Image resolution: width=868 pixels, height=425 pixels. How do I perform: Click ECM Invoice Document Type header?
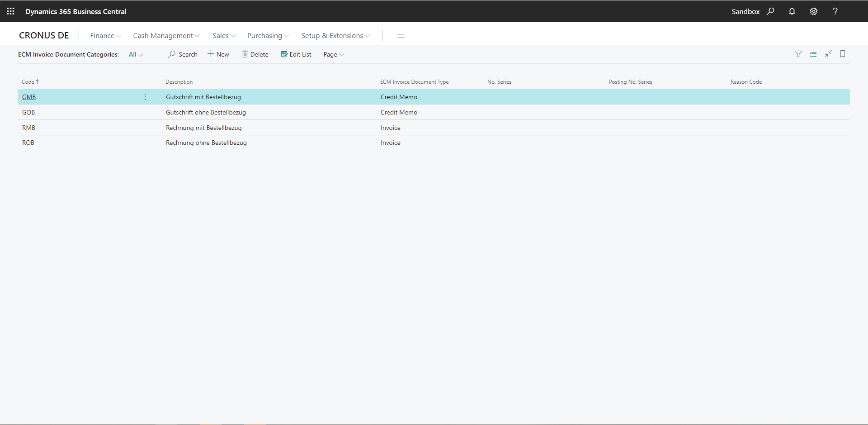click(x=415, y=82)
